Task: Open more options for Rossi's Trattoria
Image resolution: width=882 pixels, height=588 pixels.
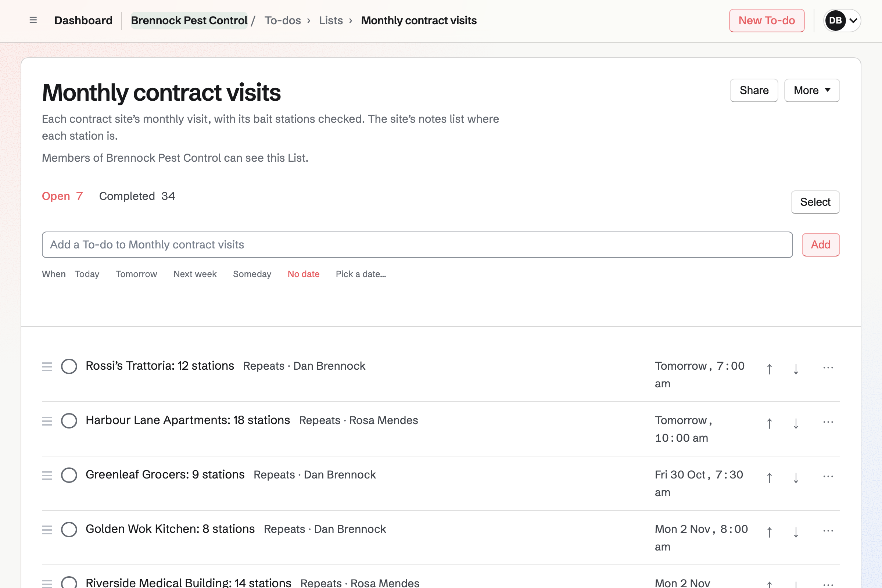Action: coord(828,367)
